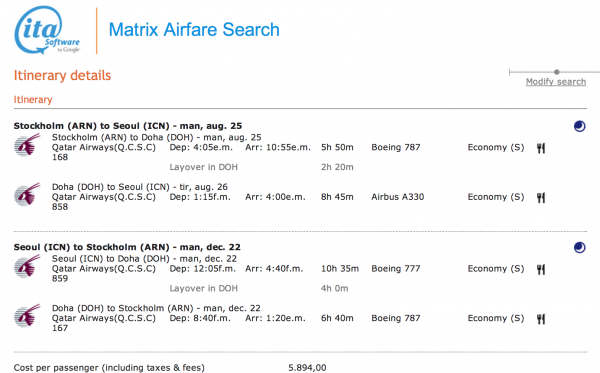Screen dimensions: 600x373
Task: Click Doha (DOH) to Stockholm (ARN) segment line
Action: click(x=156, y=308)
